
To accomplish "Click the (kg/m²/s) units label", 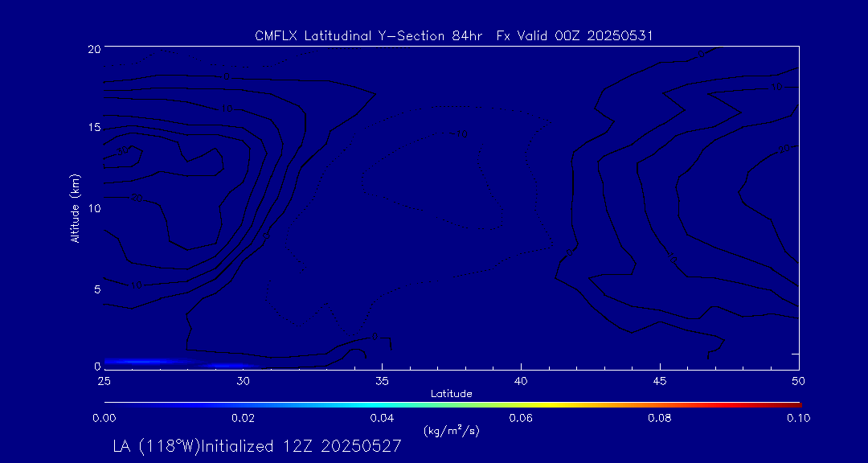I will [x=452, y=431].
